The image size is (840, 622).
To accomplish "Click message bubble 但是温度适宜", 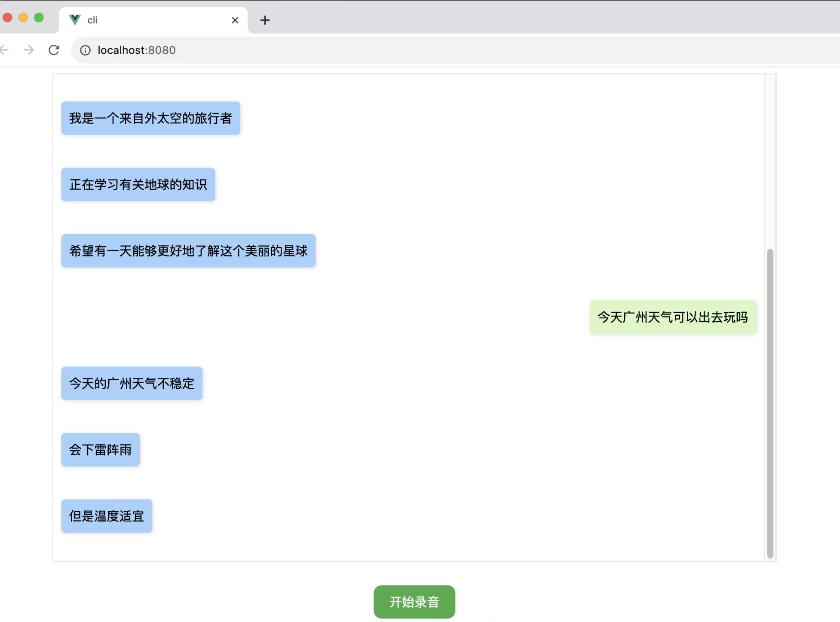I will tap(107, 516).
